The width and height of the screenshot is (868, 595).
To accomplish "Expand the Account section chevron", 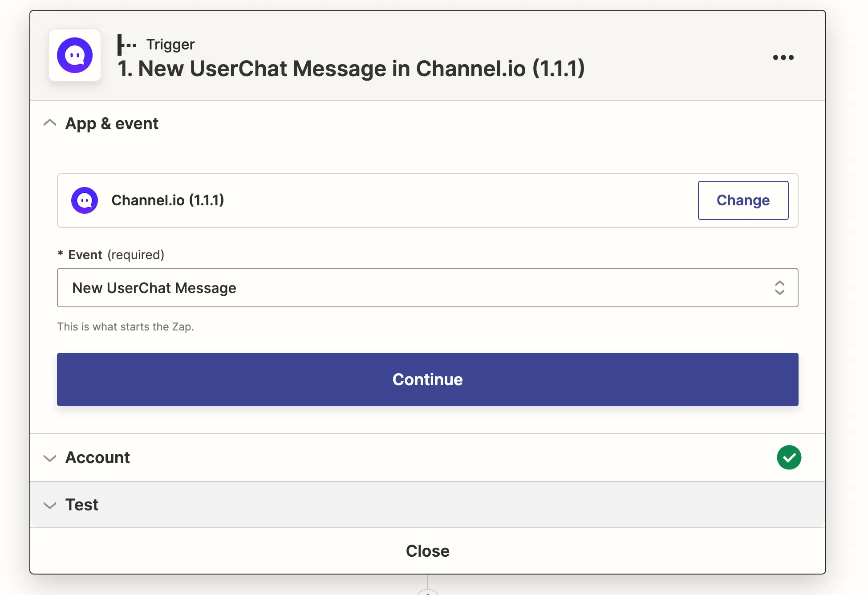I will [50, 458].
